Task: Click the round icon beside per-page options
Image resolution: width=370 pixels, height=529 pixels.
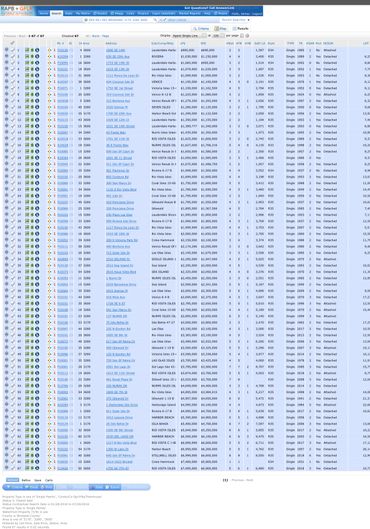Action: (x=247, y=36)
